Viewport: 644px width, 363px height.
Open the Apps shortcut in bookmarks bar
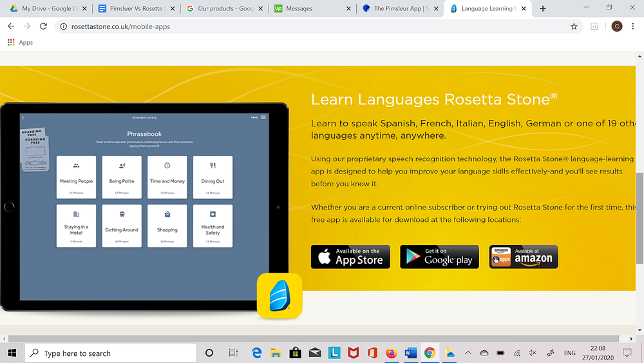click(20, 43)
